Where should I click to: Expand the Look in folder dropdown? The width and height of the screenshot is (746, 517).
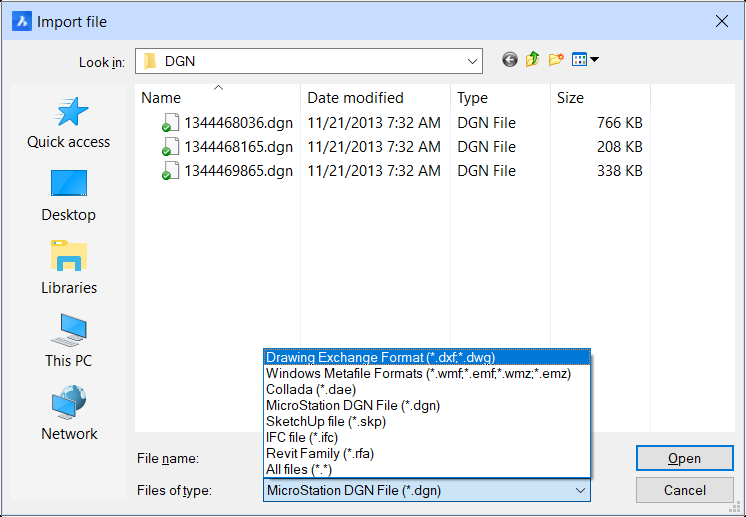[472, 61]
